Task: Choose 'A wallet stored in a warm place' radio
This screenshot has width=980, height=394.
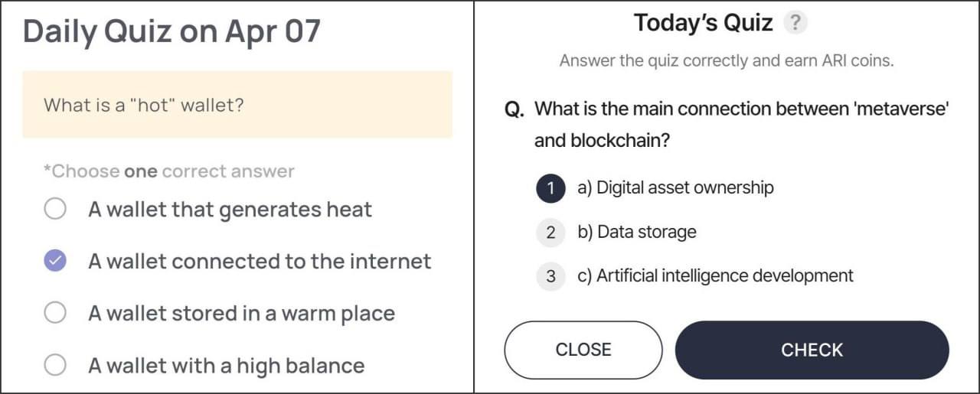Action: coord(55,313)
